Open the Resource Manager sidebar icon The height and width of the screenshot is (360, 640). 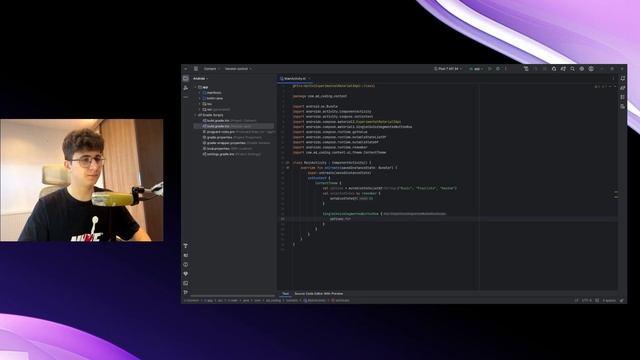click(186, 88)
